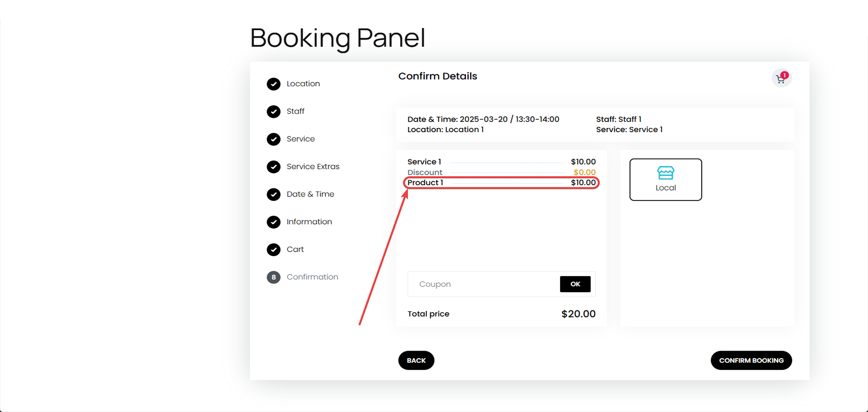Viewport: 868px width, 412px height.
Task: Click the Local storefront icon
Action: (665, 173)
